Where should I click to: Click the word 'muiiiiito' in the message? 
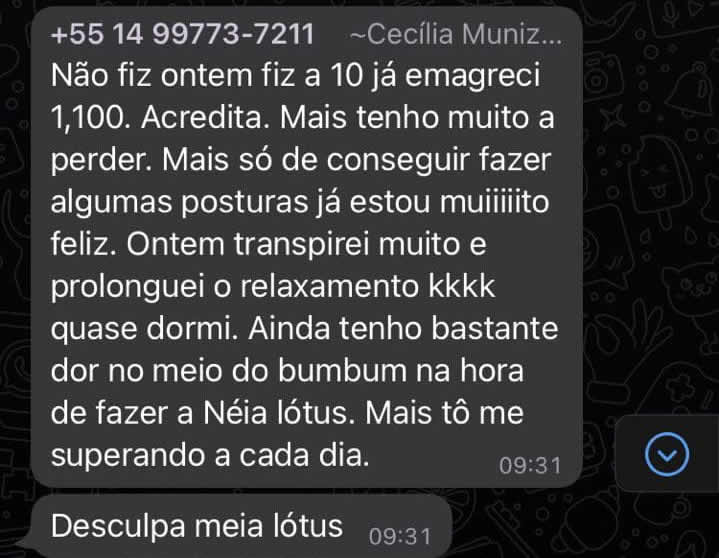[494, 202]
